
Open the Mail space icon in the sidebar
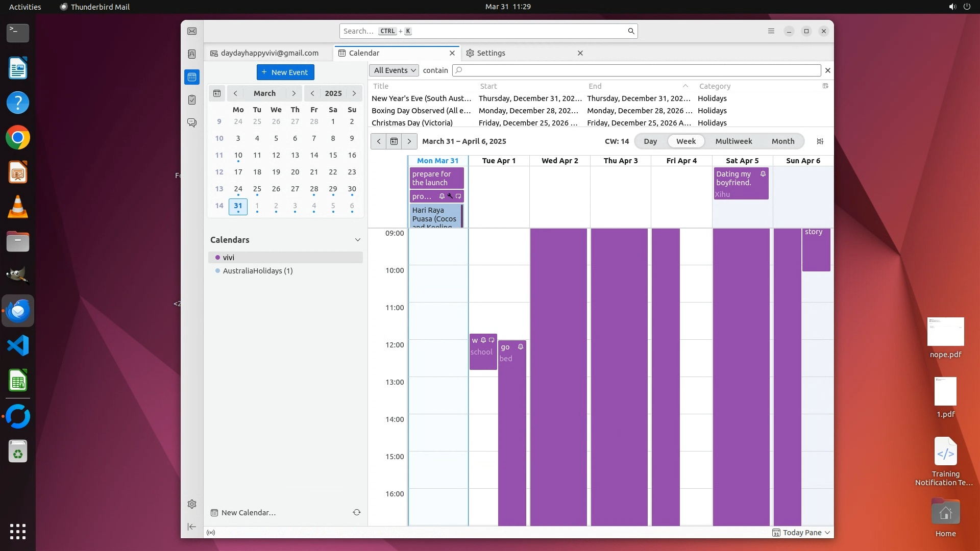[192, 31]
